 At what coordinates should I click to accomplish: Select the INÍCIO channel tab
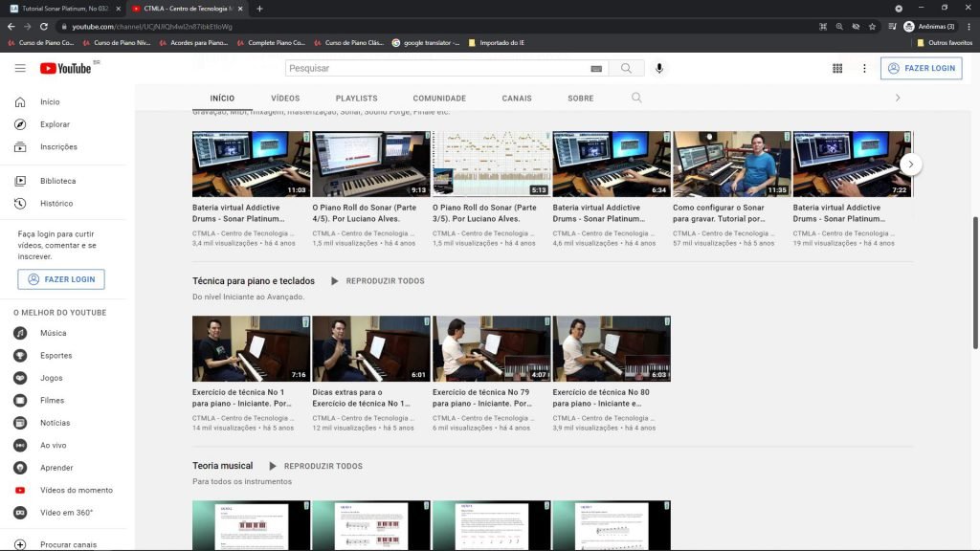point(222,99)
